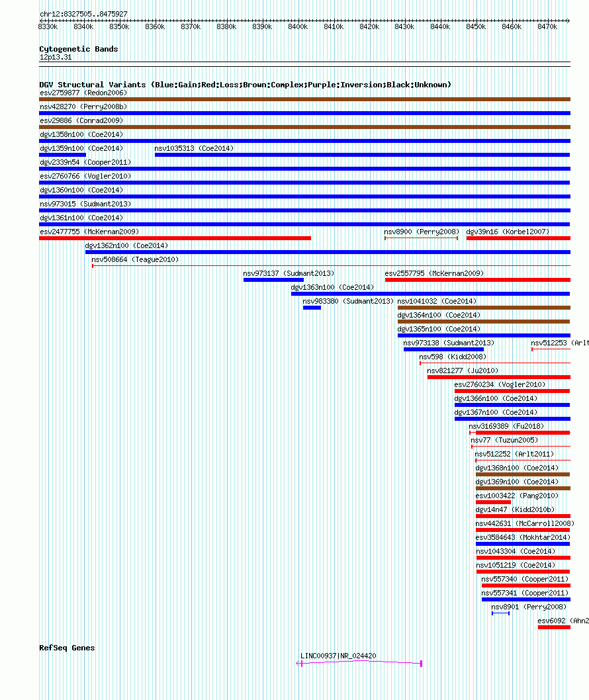Open the LINC00937|NR_024420 gene label
Screen dimensions: 589x700
[x=338, y=656]
